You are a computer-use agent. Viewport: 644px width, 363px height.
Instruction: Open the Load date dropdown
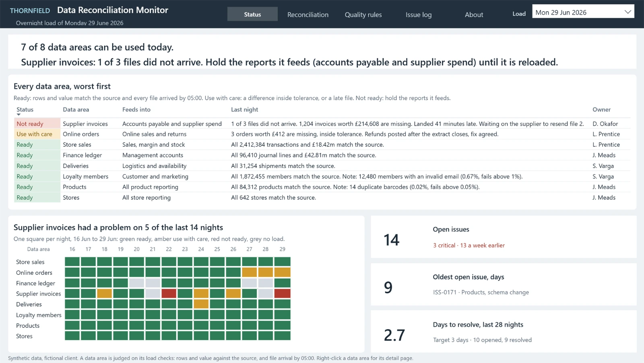(x=583, y=12)
